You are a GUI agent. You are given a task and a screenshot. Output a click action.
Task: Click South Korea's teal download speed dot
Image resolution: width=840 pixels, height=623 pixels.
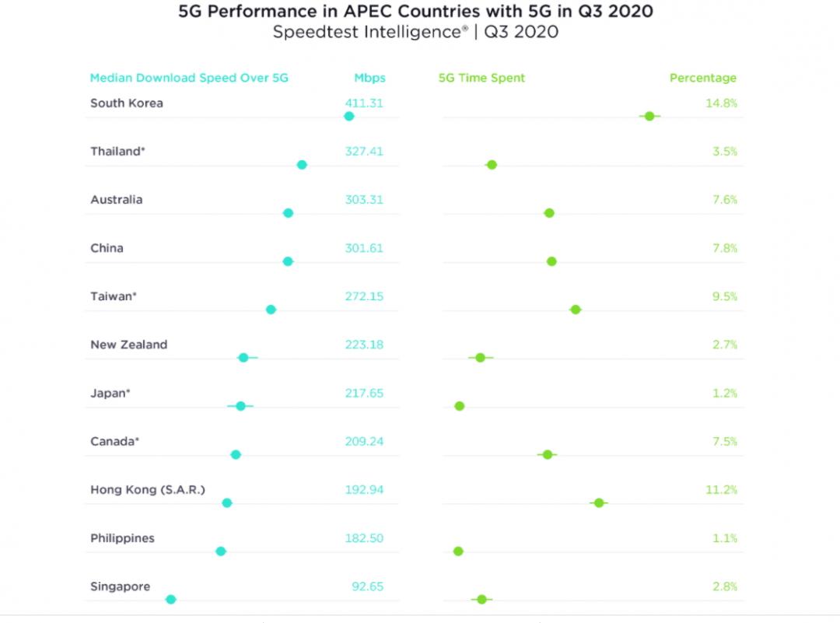coord(349,117)
